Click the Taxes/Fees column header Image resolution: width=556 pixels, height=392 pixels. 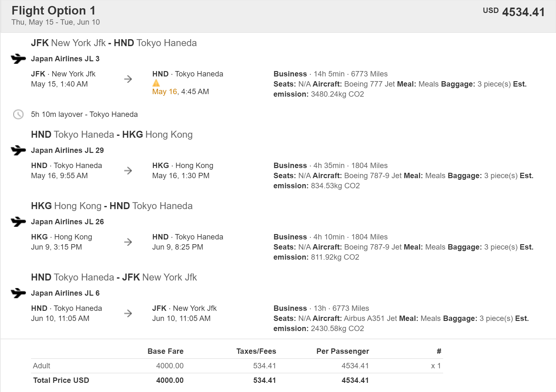pos(256,351)
